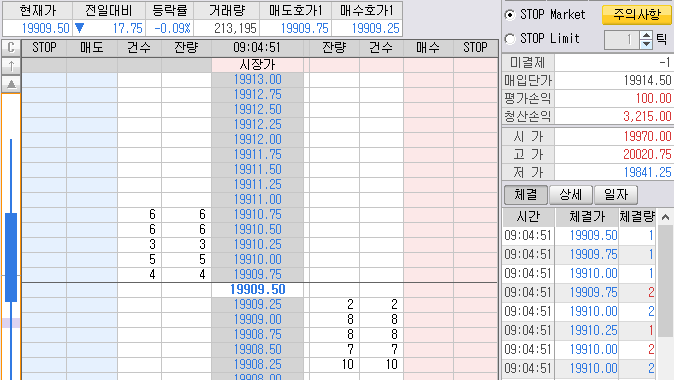Open the 주의사항 notice button
The image size is (674, 380).
pos(637,15)
